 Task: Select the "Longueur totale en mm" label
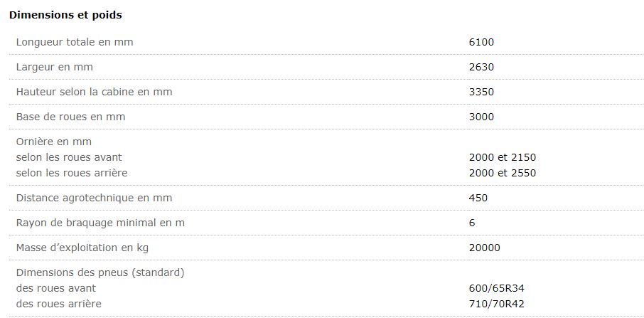pos(75,42)
